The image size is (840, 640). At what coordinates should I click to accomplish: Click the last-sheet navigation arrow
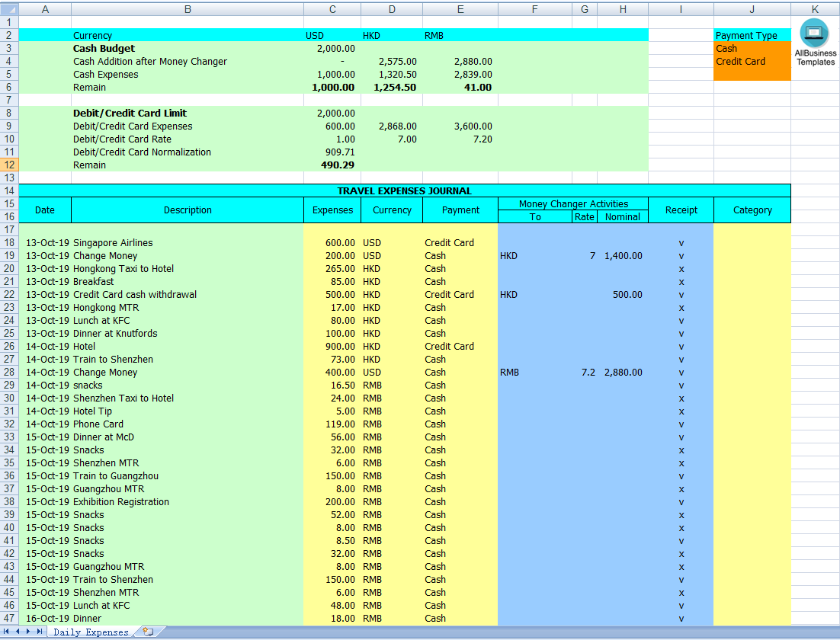click(x=40, y=632)
